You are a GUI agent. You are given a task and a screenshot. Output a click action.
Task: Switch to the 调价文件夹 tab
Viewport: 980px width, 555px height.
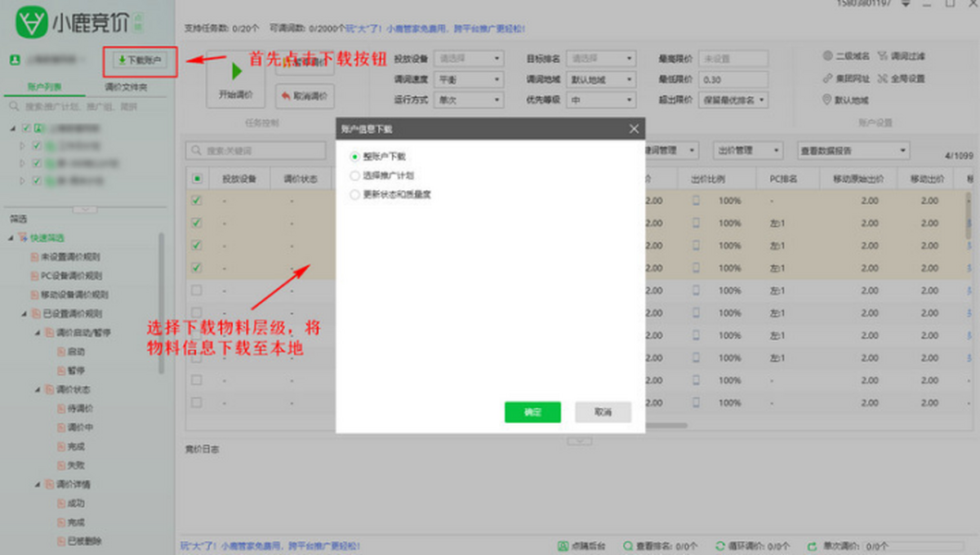125,87
